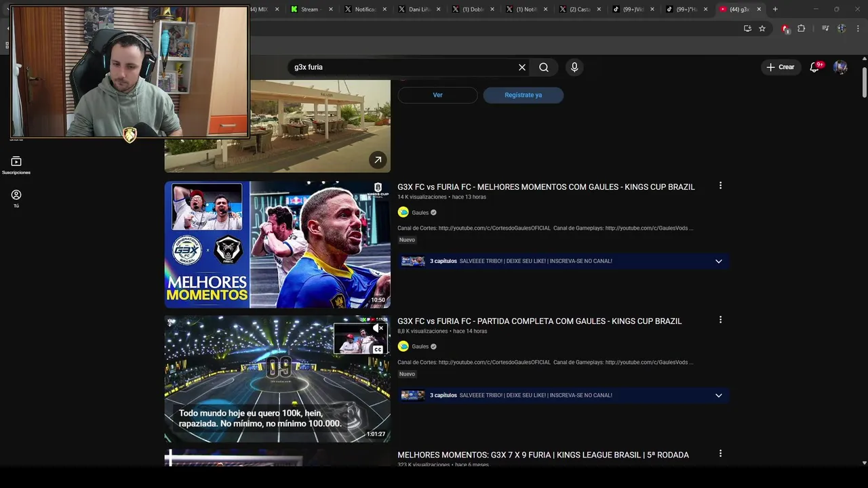Open options menu for MELHORES MOMENTOS COM GAULES video
The width and height of the screenshot is (868, 488).
[x=720, y=186]
